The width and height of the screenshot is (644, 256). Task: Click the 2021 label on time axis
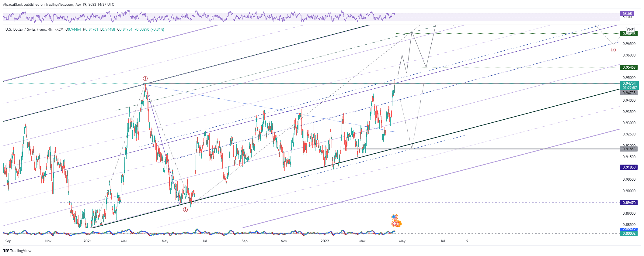87,241
